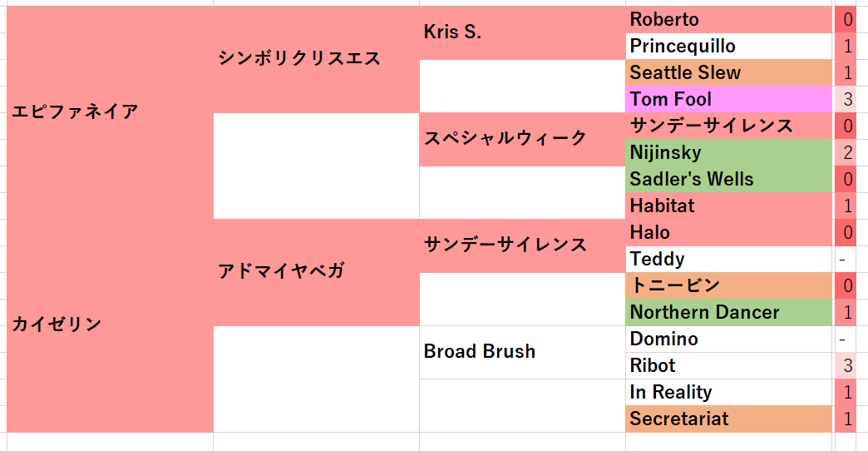Click the Habitat cell
Viewport: 868px width, 451px height.
click(x=728, y=206)
